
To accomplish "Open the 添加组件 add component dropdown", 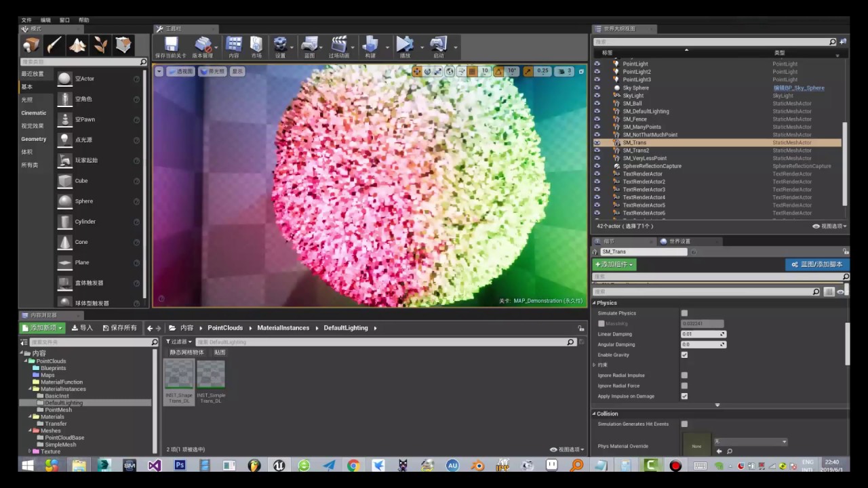I will click(614, 264).
